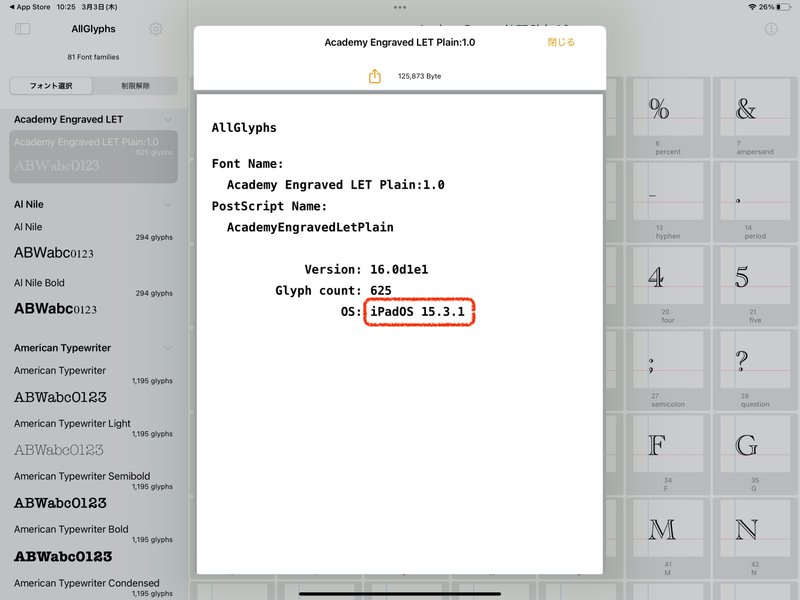Open the info circle icon
The image size is (800, 600).
click(771, 29)
